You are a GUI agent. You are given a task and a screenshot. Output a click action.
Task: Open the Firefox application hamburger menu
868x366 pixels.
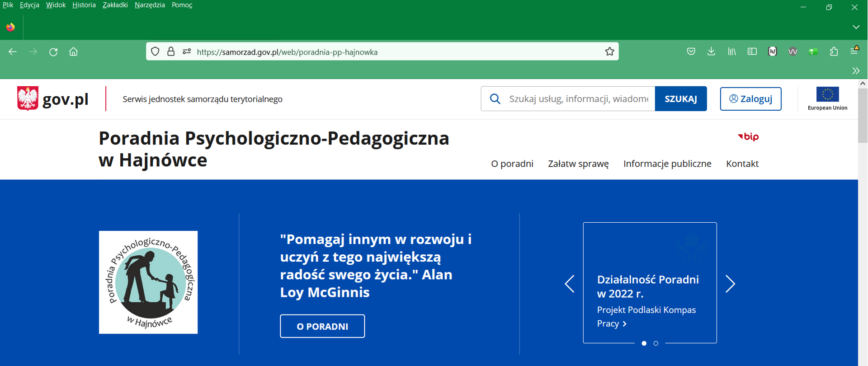[x=854, y=51]
